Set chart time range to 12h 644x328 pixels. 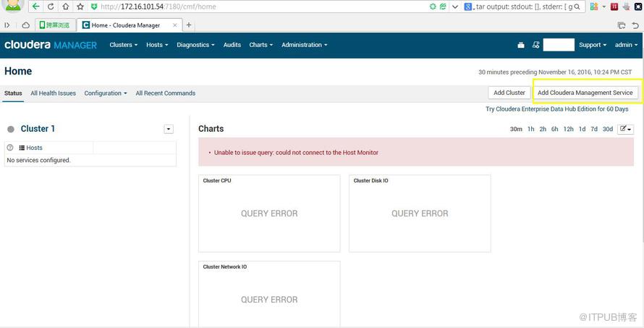[569, 129]
